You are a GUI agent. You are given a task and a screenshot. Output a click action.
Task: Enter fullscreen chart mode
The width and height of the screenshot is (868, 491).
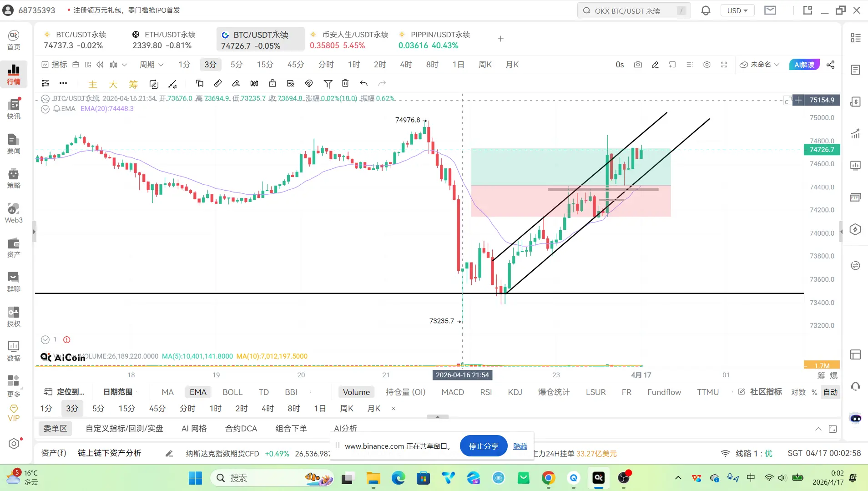tap(724, 65)
